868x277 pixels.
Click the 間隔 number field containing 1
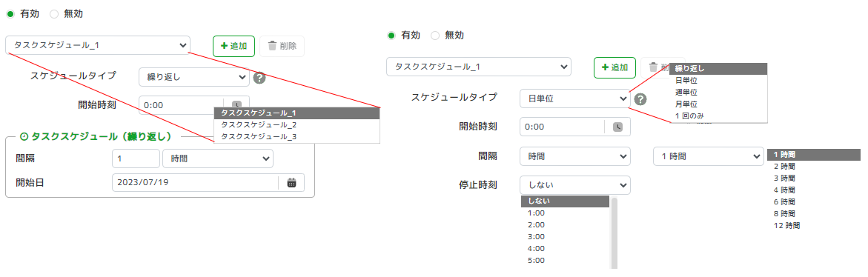point(136,158)
